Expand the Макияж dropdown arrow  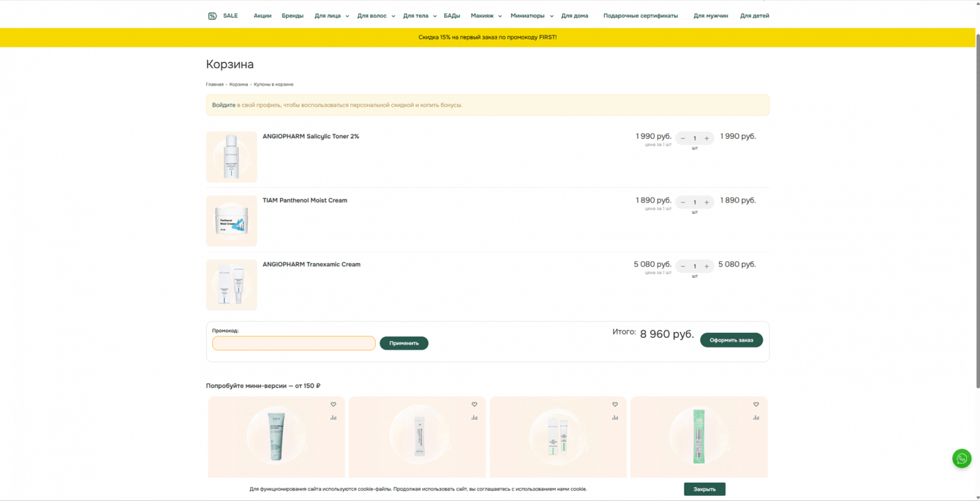[500, 16]
